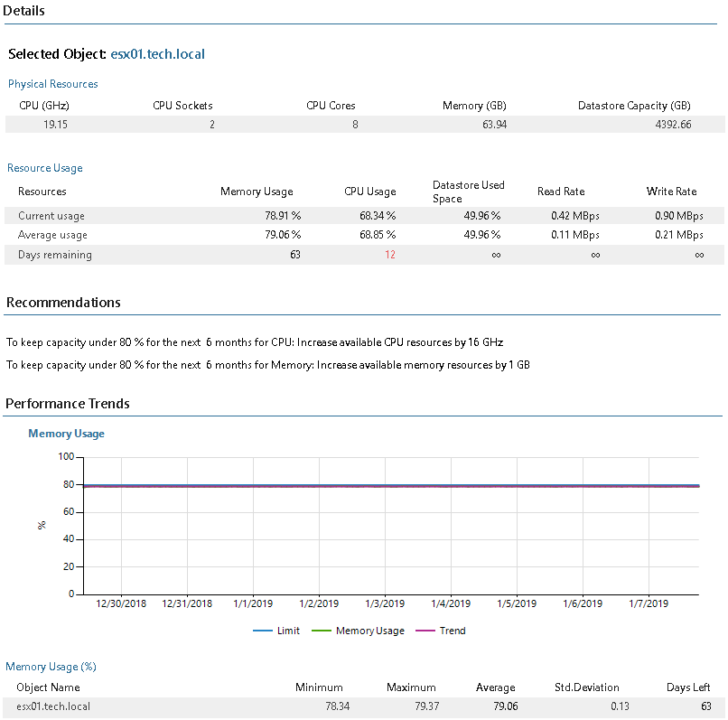Click the green Memory Usage legend swatch

point(322,631)
